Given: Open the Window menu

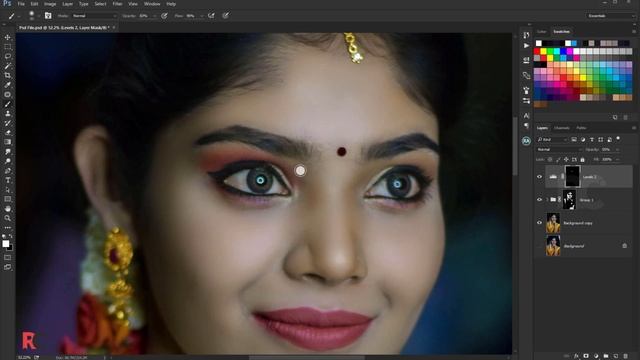Looking at the screenshot, I should click(152, 4).
